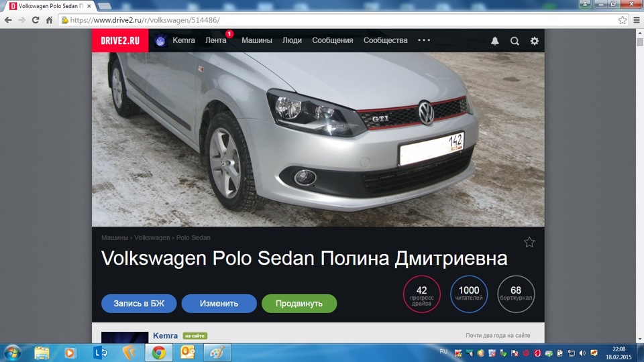The image size is (644, 362).
Task: Open the settings gear in the site header
Action: click(x=535, y=41)
